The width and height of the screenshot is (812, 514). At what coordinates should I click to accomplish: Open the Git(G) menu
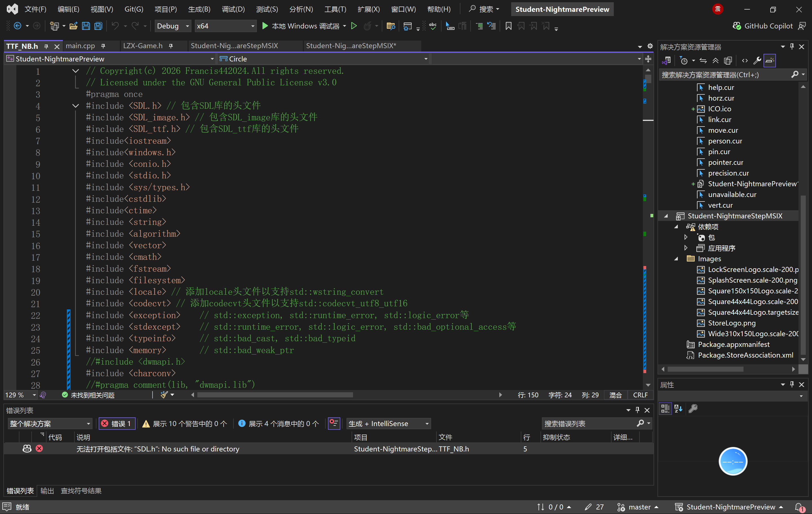tap(134, 9)
